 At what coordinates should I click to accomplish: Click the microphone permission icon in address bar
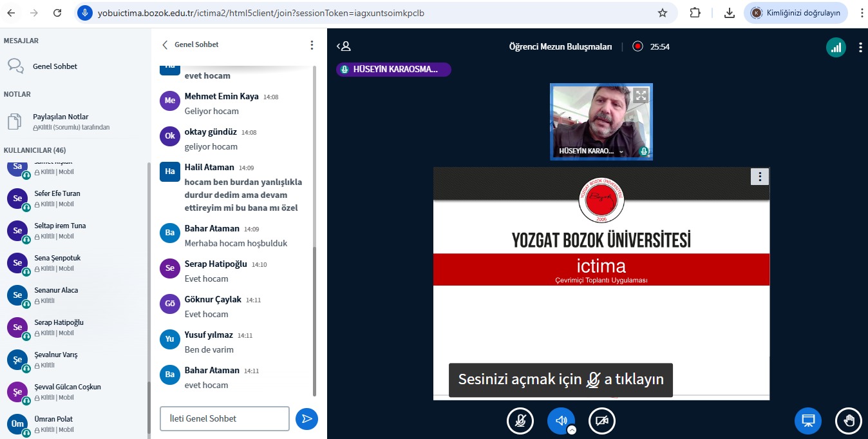coord(84,13)
